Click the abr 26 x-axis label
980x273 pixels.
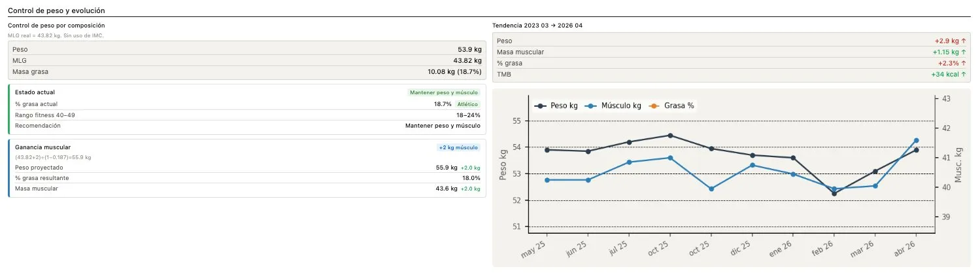[x=906, y=247]
